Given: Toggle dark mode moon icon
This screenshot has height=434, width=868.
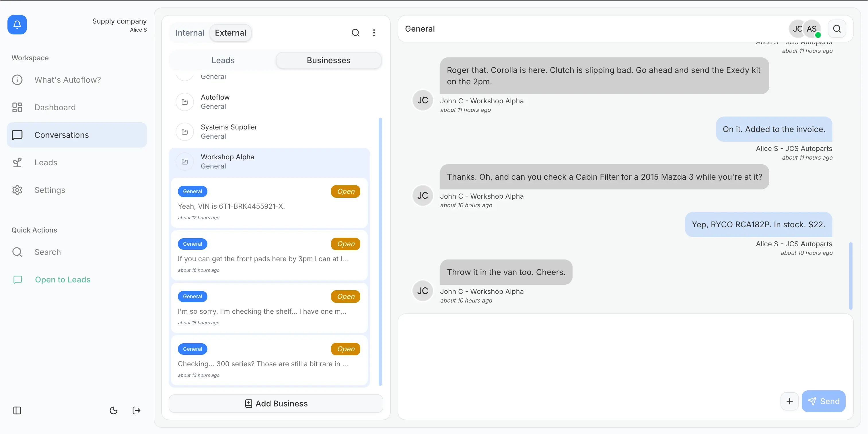Looking at the screenshot, I should coord(114,410).
